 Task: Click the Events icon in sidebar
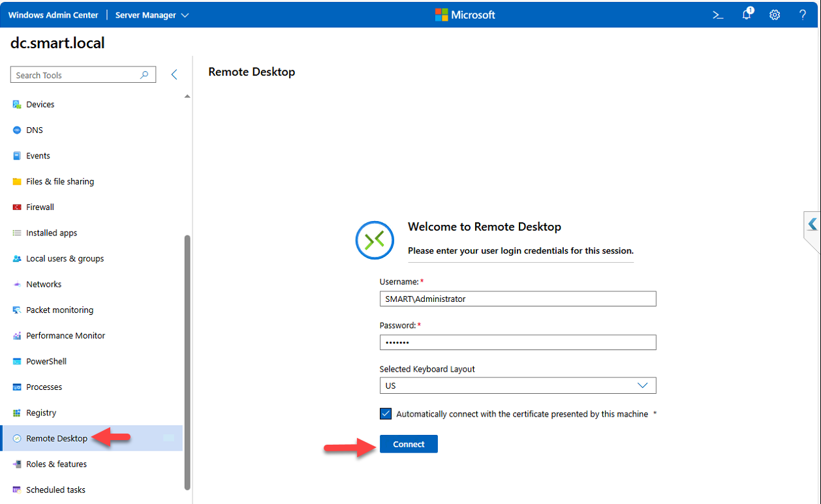click(x=17, y=156)
